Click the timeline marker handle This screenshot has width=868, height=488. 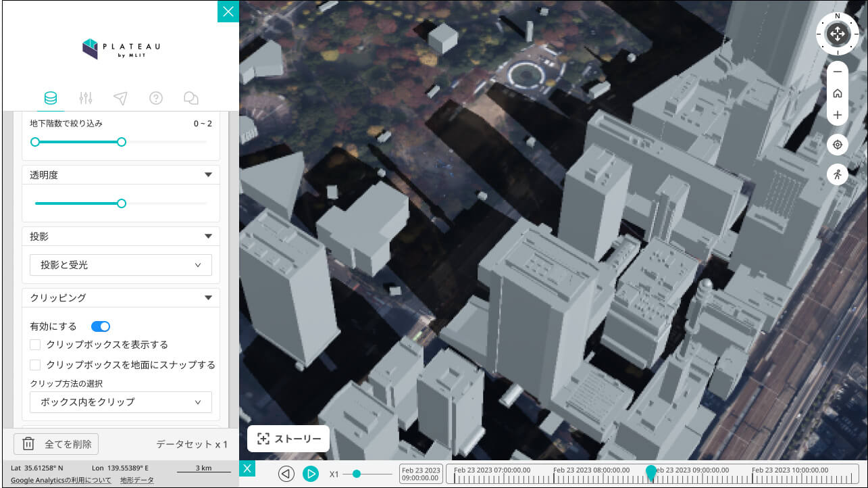click(x=650, y=472)
